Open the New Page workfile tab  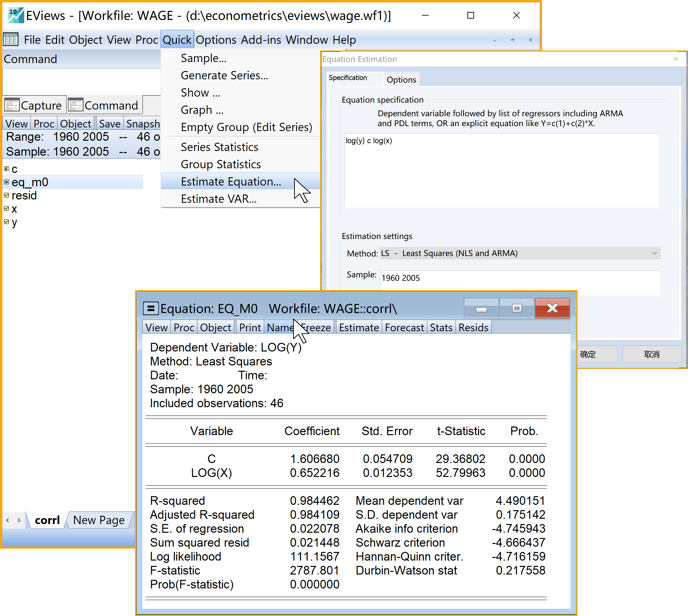(99, 520)
